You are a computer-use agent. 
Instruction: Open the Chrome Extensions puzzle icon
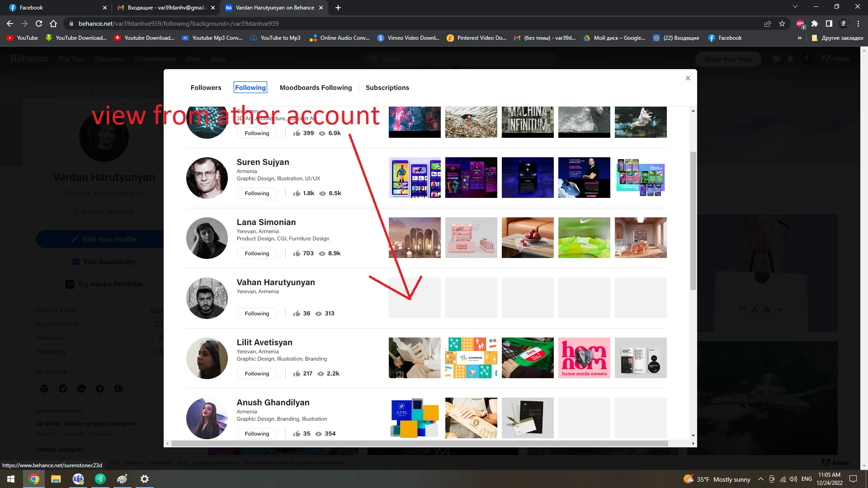coord(814,23)
